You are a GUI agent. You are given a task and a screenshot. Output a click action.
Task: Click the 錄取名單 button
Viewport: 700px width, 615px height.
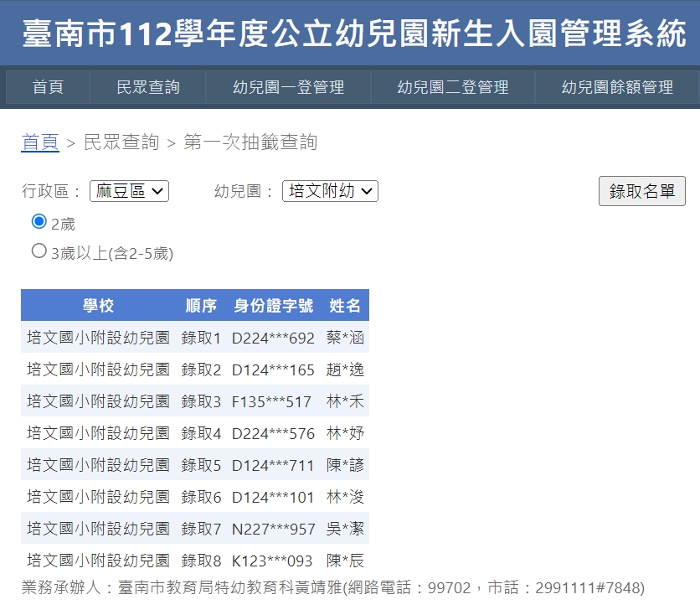(641, 191)
